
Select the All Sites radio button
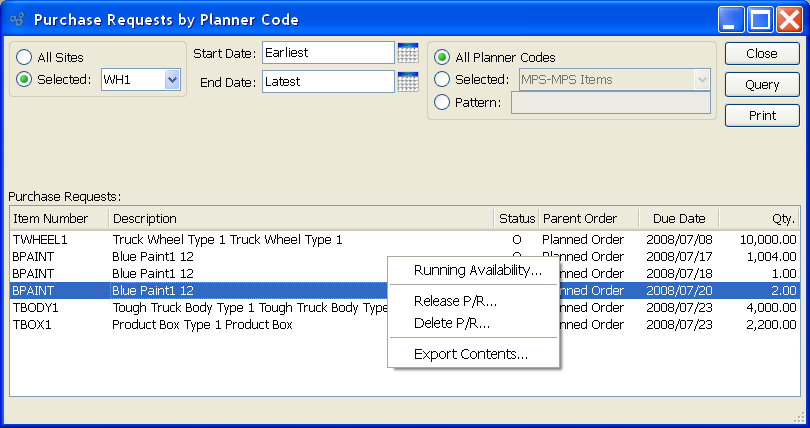pyautogui.click(x=25, y=58)
